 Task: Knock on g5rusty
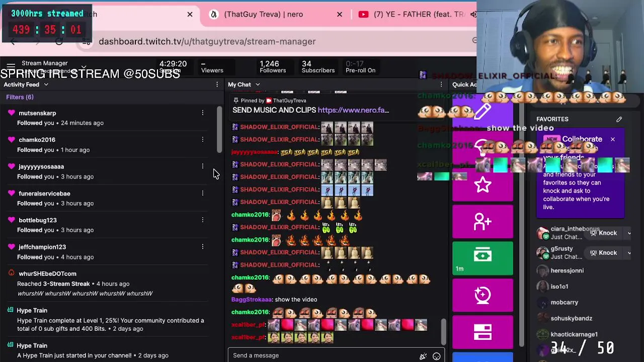[x=603, y=253]
